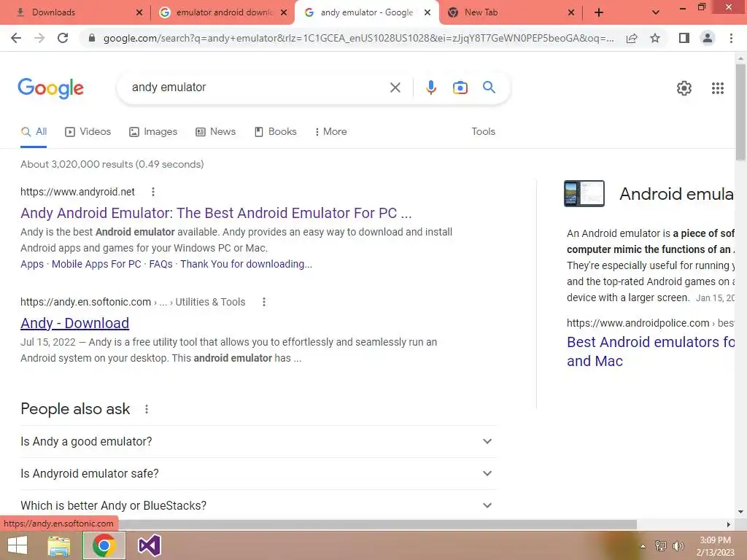This screenshot has width=747, height=560.
Task: Close the Downloads tab
Action: pyautogui.click(x=139, y=12)
